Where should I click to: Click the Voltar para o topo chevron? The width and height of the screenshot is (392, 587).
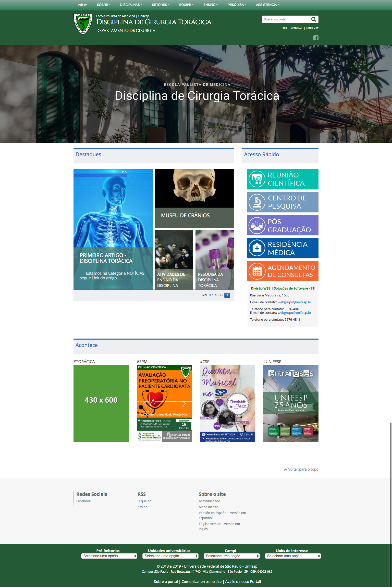tap(286, 469)
